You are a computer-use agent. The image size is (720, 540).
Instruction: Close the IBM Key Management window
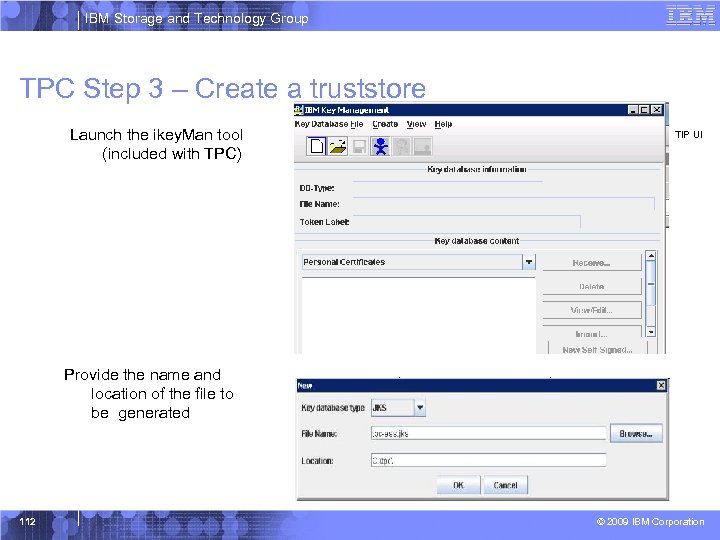657,110
